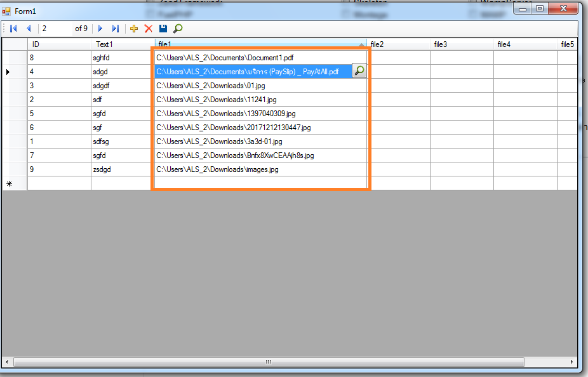Select cell with 11241.jpg path
Image resolution: width=588 pixels, height=377 pixels.
[260, 99]
